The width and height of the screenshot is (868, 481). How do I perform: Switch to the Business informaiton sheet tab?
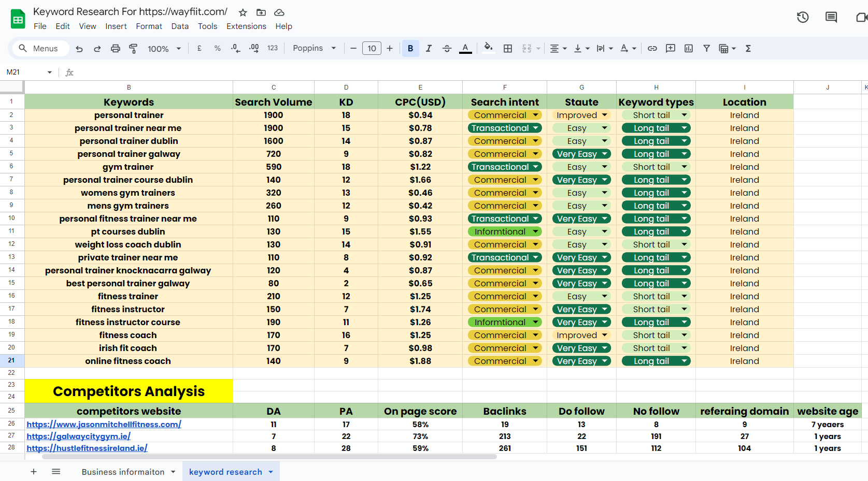click(124, 472)
